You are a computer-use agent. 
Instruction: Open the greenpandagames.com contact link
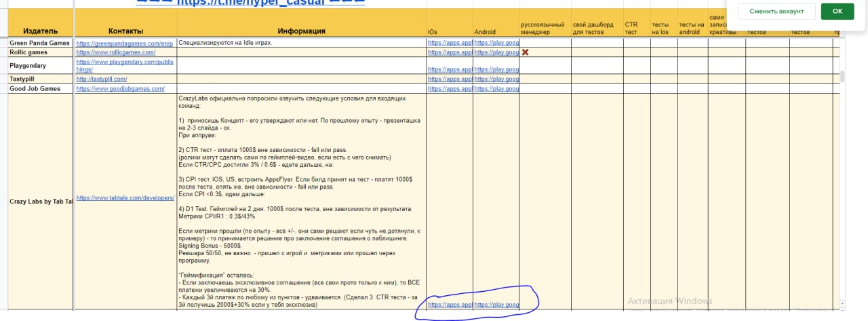coord(125,43)
